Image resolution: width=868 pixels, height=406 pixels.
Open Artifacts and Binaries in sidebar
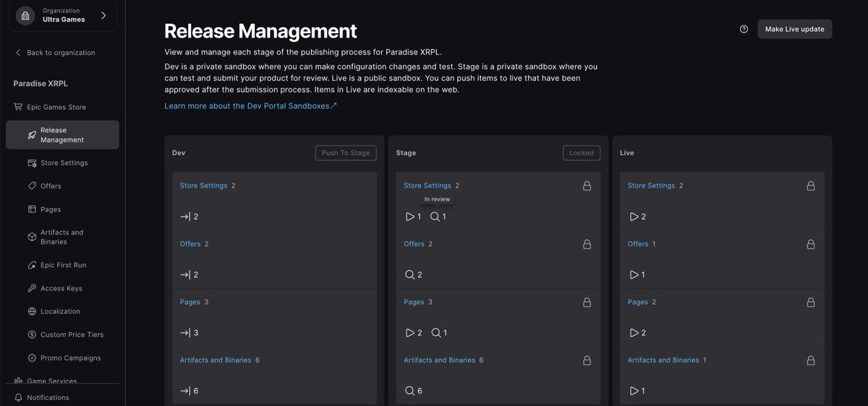click(x=62, y=237)
